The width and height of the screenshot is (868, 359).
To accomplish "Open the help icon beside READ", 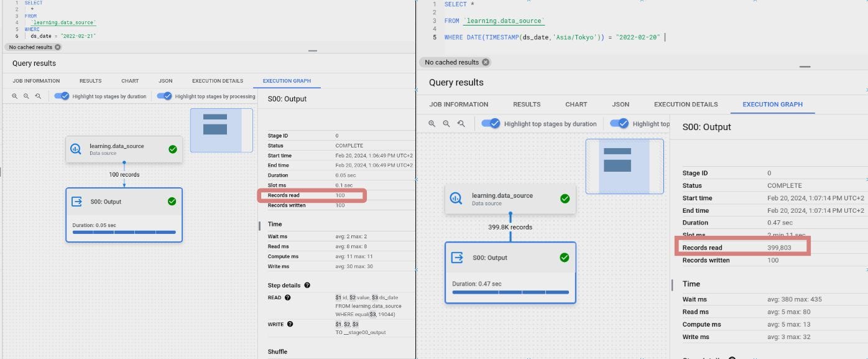I will pyautogui.click(x=288, y=297).
